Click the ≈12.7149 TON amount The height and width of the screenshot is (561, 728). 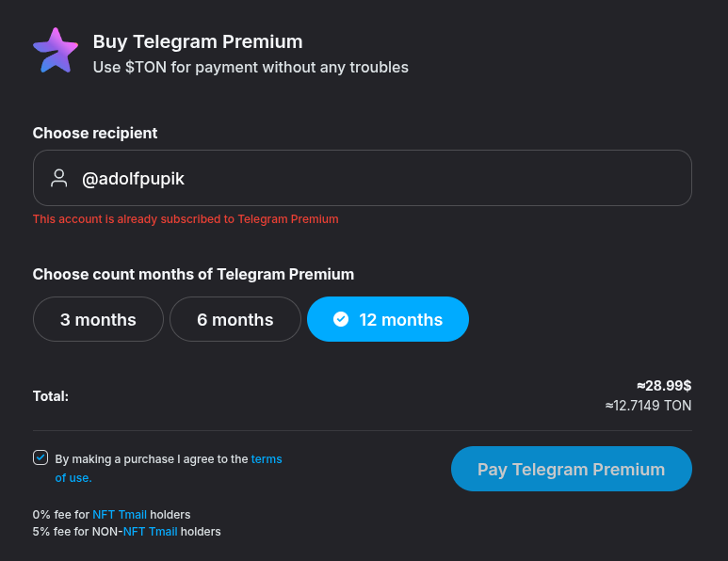(648, 406)
